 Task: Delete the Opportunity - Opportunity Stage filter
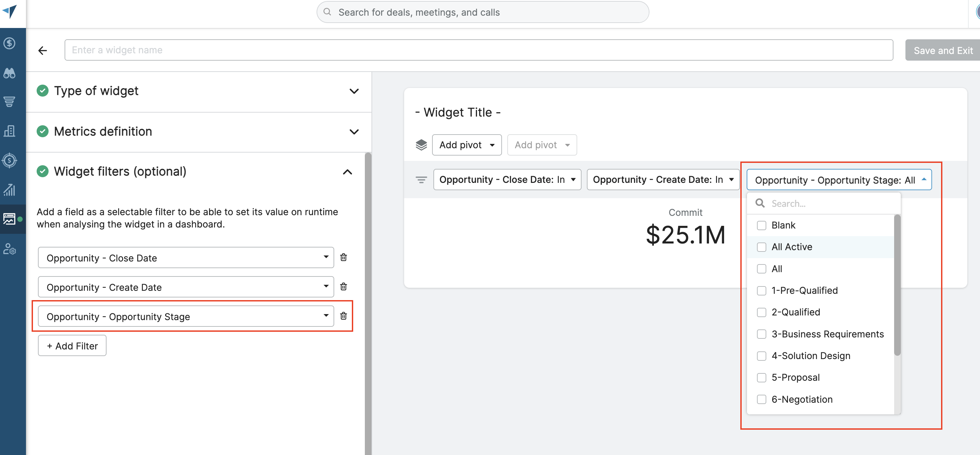pyautogui.click(x=344, y=316)
